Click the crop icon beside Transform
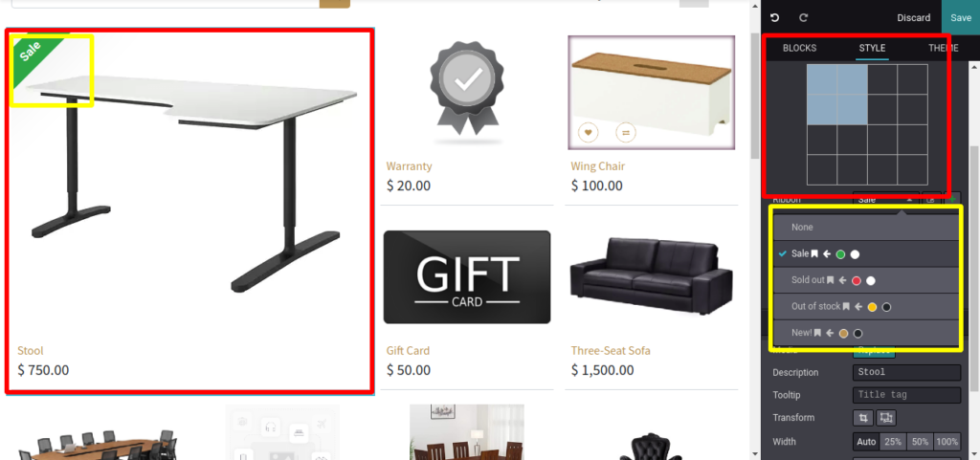This screenshot has height=460, width=980. [864, 418]
